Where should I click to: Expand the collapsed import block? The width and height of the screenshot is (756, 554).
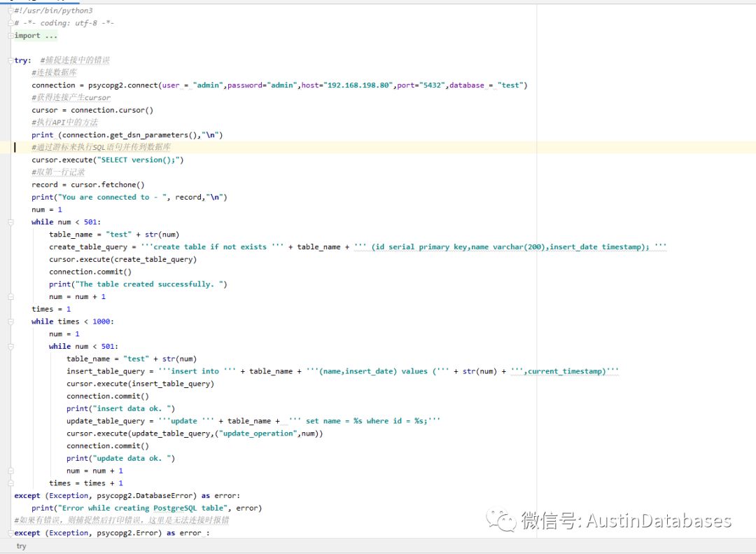(x=10, y=36)
